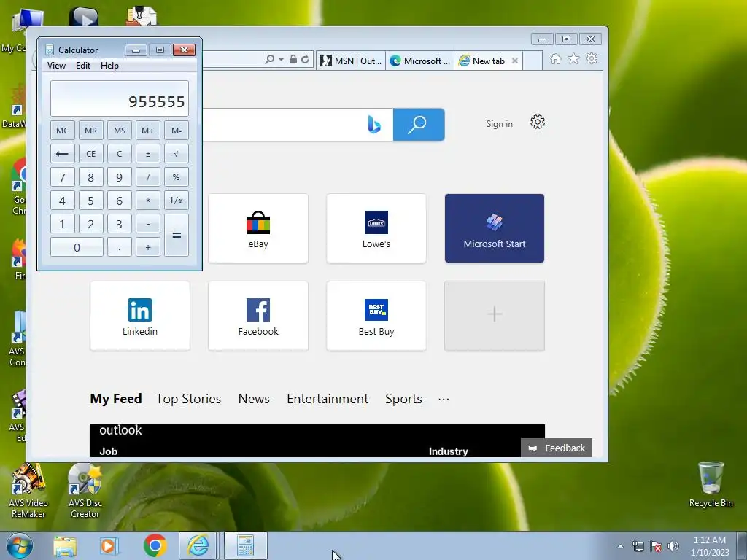Open Favorites star in the browser
This screenshot has width=747, height=560.
coord(573,58)
